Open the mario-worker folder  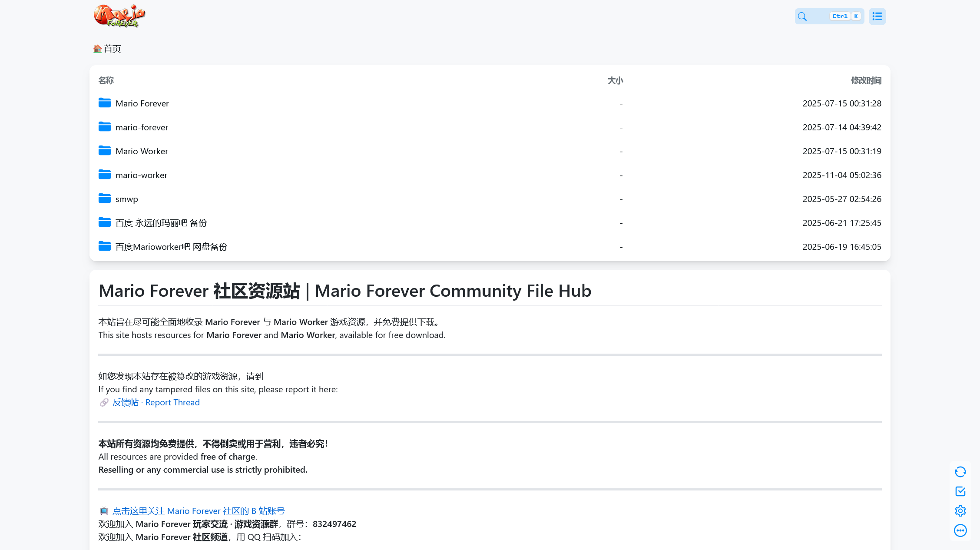[x=141, y=175]
